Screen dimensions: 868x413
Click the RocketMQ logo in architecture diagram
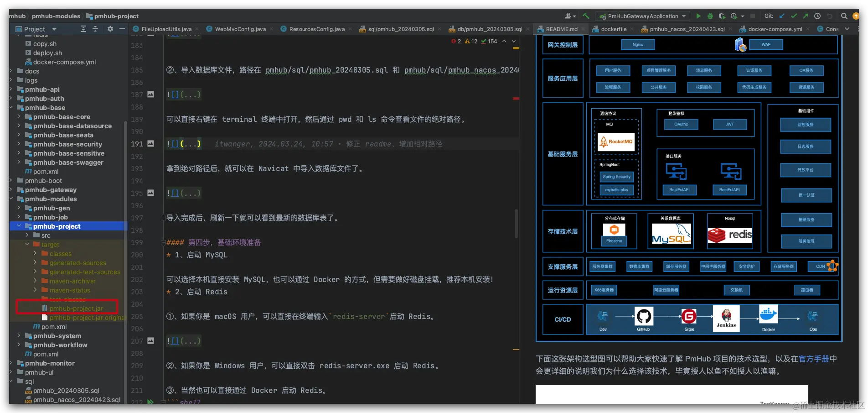click(616, 141)
